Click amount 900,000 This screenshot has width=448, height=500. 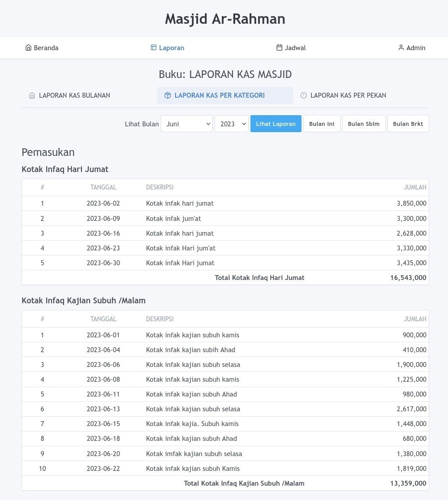click(414, 335)
